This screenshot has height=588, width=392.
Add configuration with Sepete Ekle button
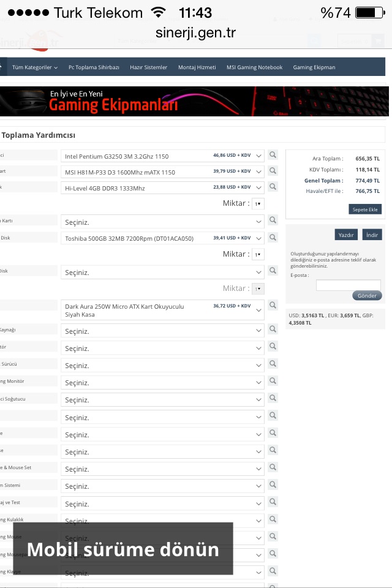pyautogui.click(x=365, y=209)
